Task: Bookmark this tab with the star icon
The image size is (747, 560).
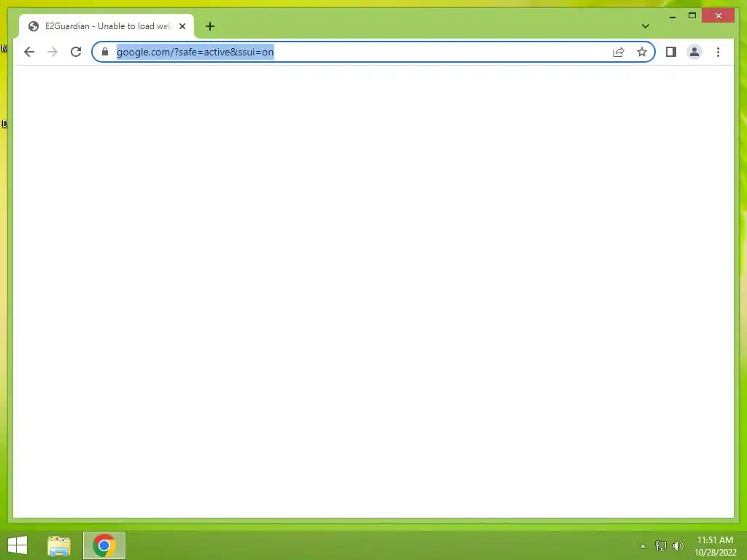Action: 642,52
